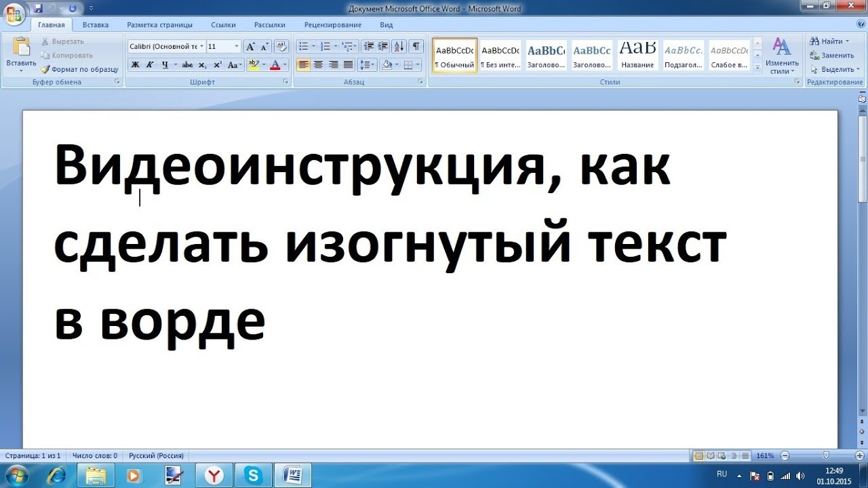Viewport: 868px width, 488px height.
Task: Decrease paragraph indent
Action: pyautogui.click(x=368, y=46)
